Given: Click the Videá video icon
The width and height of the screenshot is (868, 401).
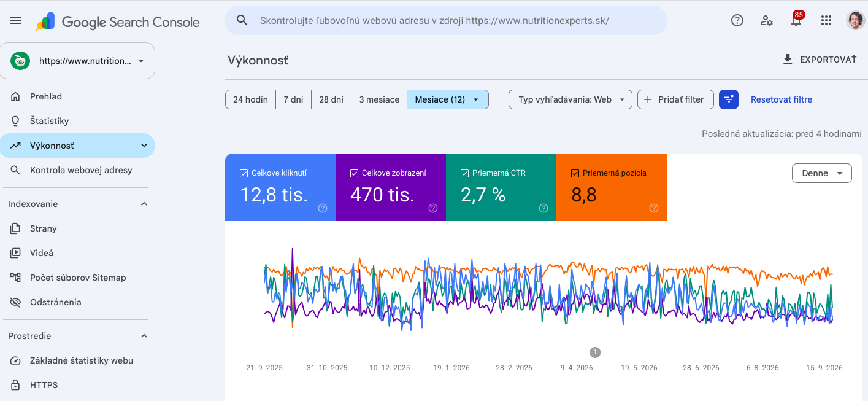Looking at the screenshot, I should 16,253.
